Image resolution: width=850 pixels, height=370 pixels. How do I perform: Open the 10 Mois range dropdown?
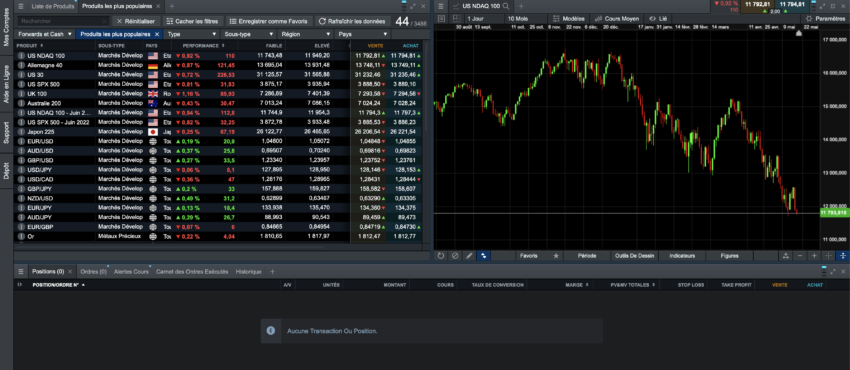click(525, 19)
